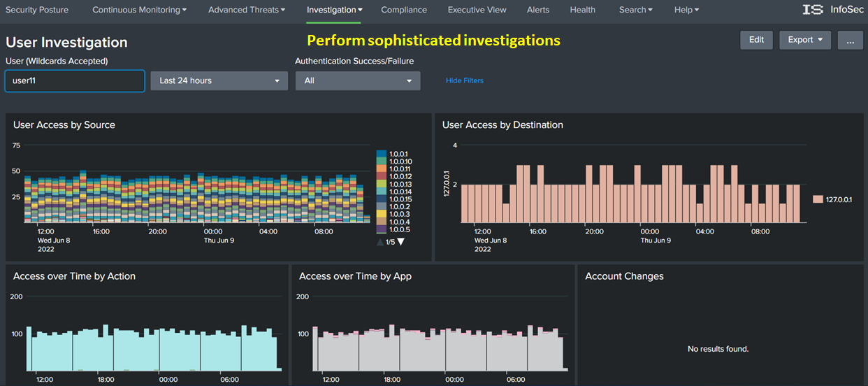Click the Hide Filters link
Viewport: 868px width, 386px height.
[464, 80]
